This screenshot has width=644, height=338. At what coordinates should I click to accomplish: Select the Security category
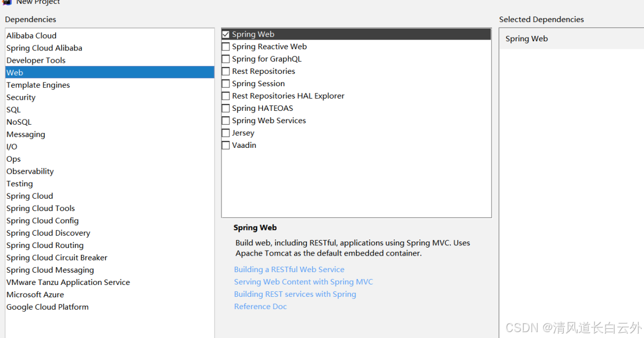tap(110, 97)
